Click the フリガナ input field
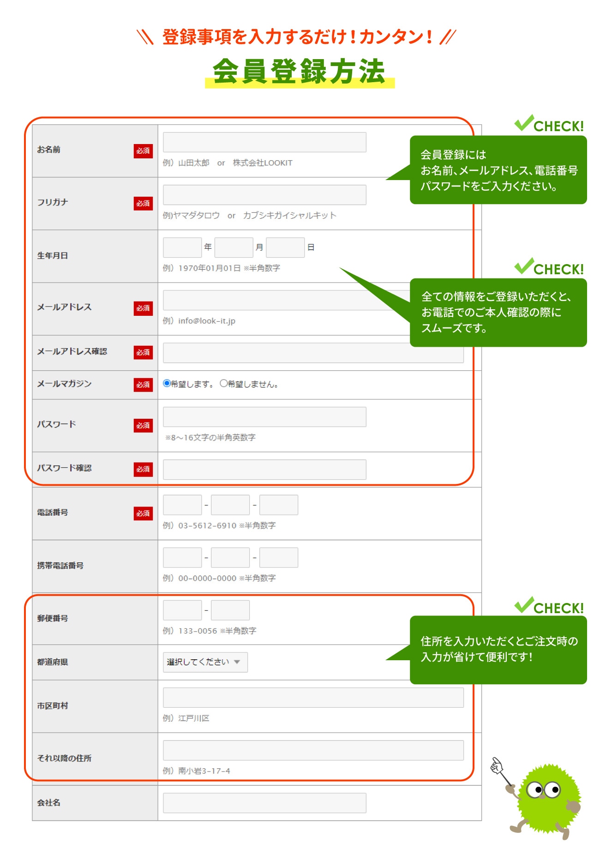The image size is (600, 868). click(264, 195)
